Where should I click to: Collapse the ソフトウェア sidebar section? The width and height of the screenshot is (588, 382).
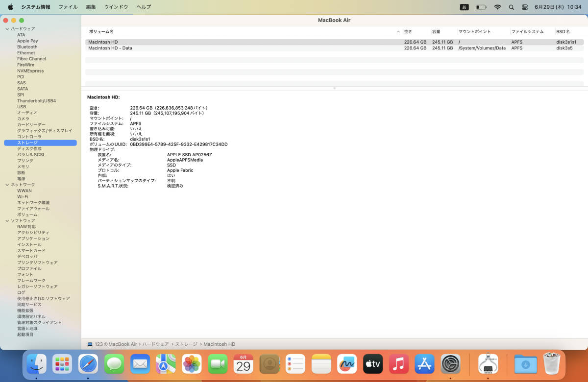[x=7, y=220]
